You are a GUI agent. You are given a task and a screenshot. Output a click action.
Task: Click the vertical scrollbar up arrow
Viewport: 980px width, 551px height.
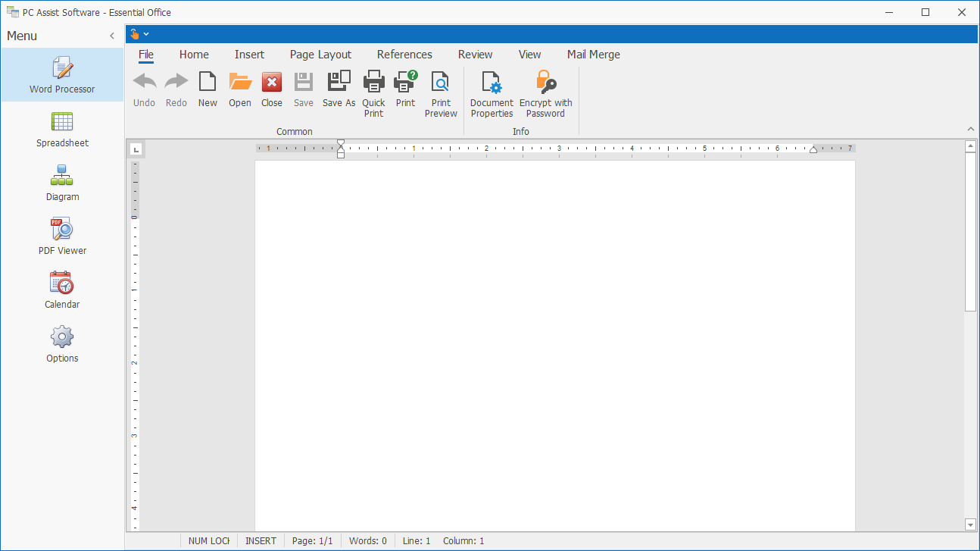[970, 146]
